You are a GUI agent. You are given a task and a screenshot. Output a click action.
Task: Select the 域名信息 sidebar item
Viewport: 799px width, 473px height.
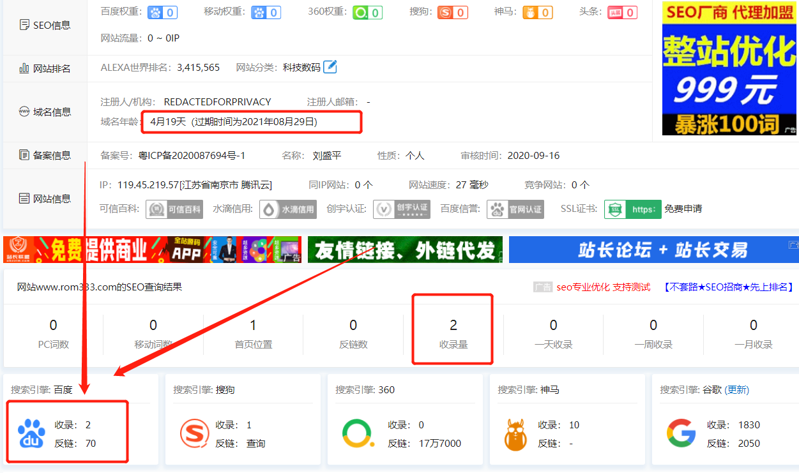[x=46, y=111]
